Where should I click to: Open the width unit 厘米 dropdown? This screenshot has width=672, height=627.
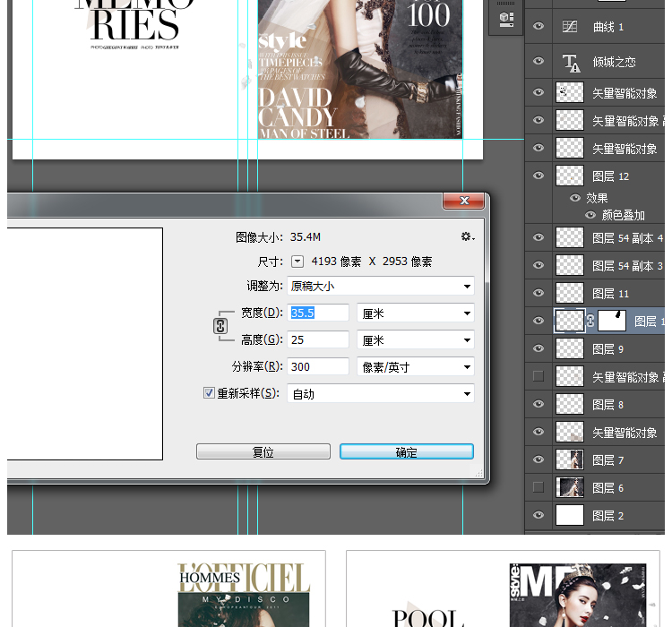(x=415, y=313)
